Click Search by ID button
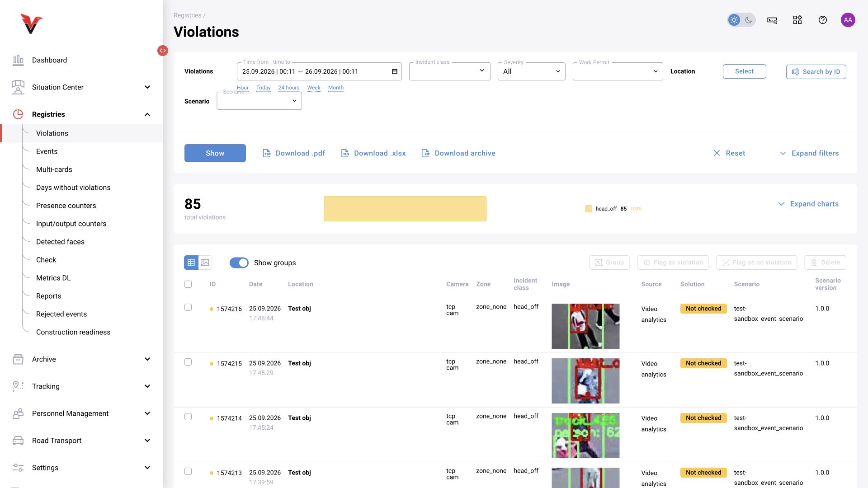The width and height of the screenshot is (868, 488). click(816, 72)
